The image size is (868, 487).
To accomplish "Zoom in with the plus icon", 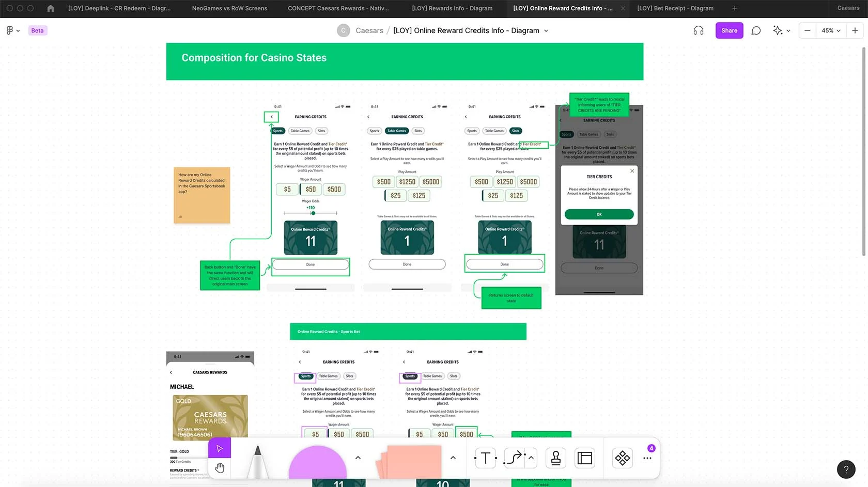I will (x=855, y=30).
